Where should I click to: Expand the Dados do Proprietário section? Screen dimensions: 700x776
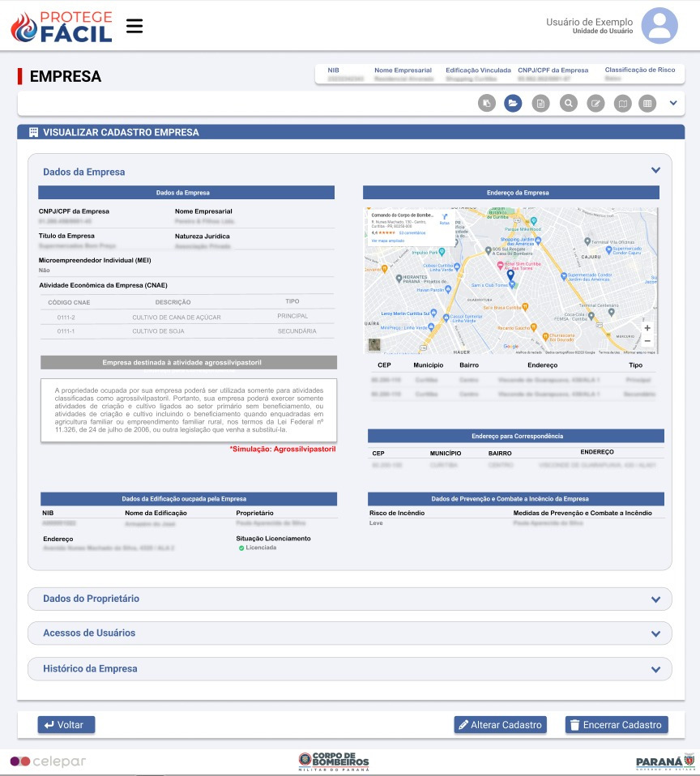pos(655,599)
